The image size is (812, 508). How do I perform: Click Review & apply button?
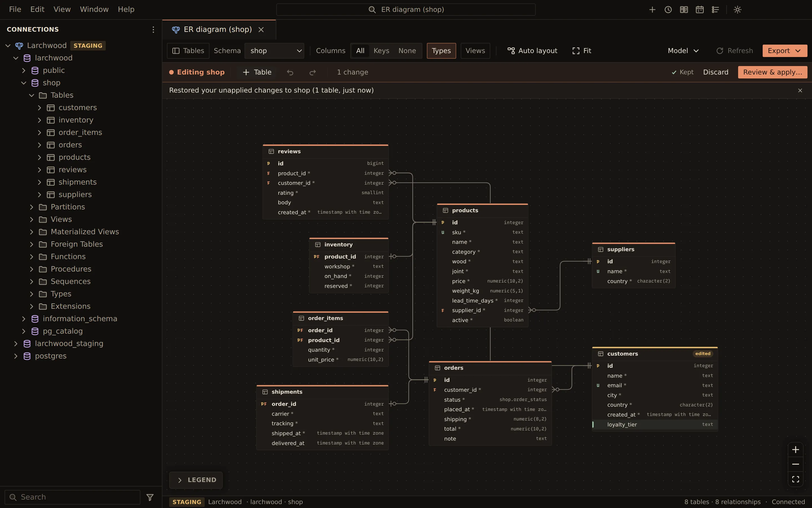(773, 72)
